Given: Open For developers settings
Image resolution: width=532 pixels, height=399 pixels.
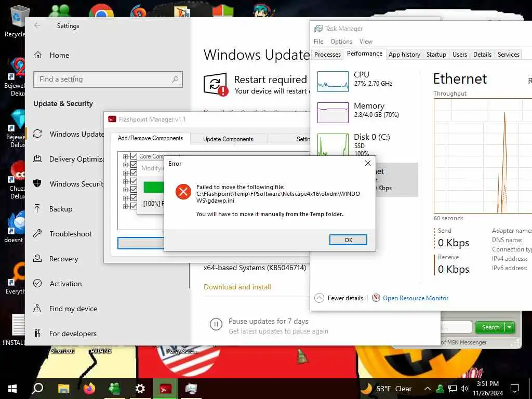Looking at the screenshot, I should [65, 334].
